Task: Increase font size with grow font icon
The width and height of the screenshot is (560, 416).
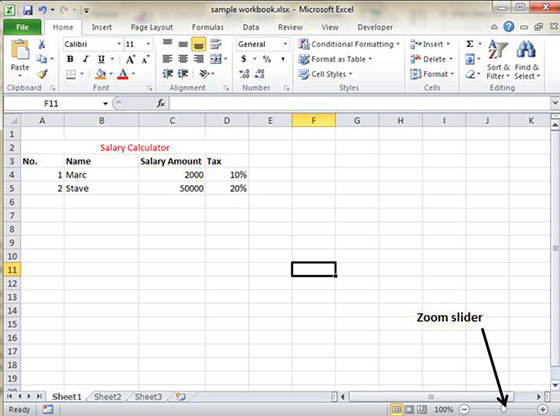Action: point(130,59)
